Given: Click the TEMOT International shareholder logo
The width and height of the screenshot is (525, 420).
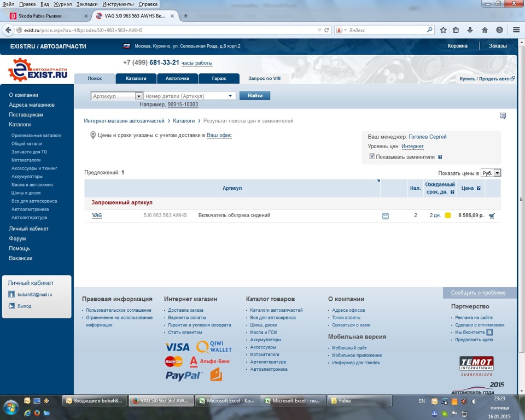Looking at the screenshot, I should point(476,366).
